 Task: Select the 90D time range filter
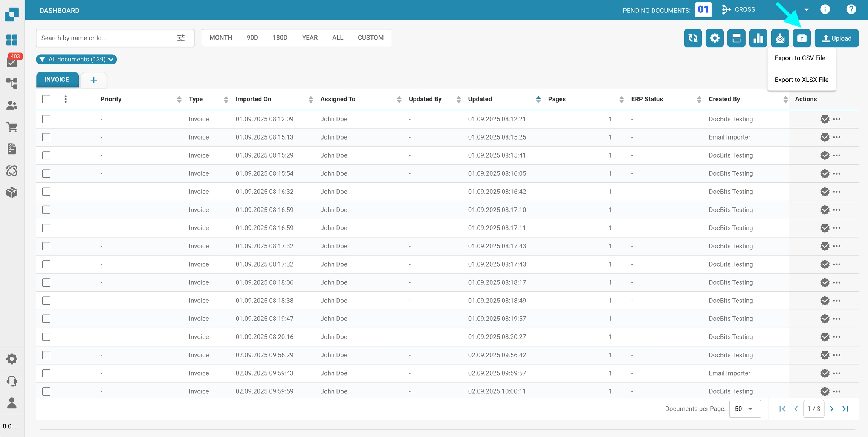[252, 38]
